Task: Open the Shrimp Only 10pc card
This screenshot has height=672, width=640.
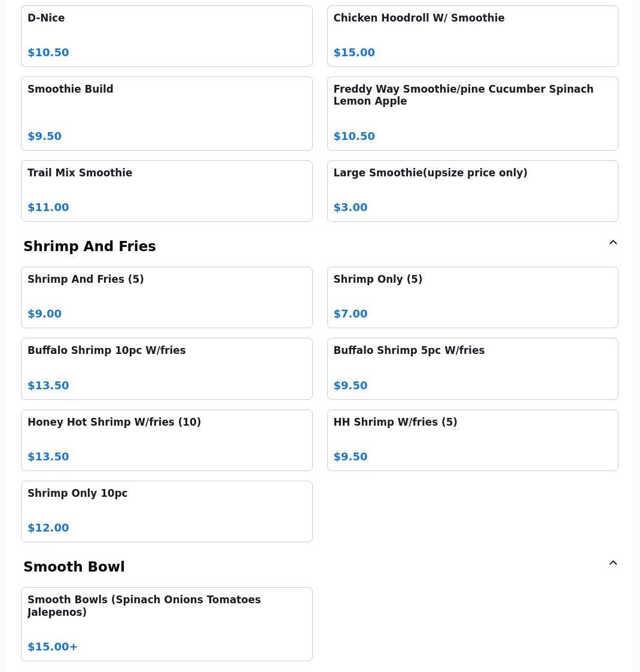Action: pyautogui.click(x=167, y=511)
